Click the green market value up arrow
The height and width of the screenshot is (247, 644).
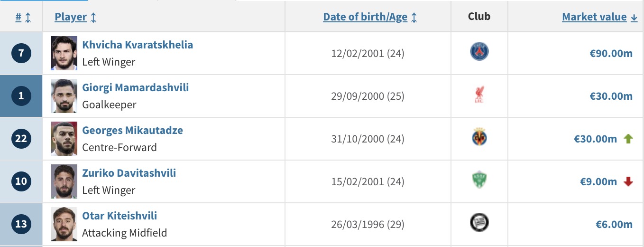coord(628,139)
